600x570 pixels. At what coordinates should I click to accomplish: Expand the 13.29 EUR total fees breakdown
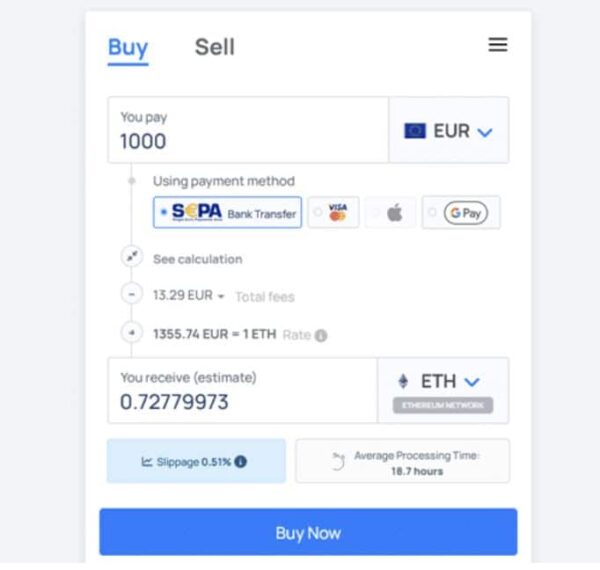pyautogui.click(x=189, y=295)
